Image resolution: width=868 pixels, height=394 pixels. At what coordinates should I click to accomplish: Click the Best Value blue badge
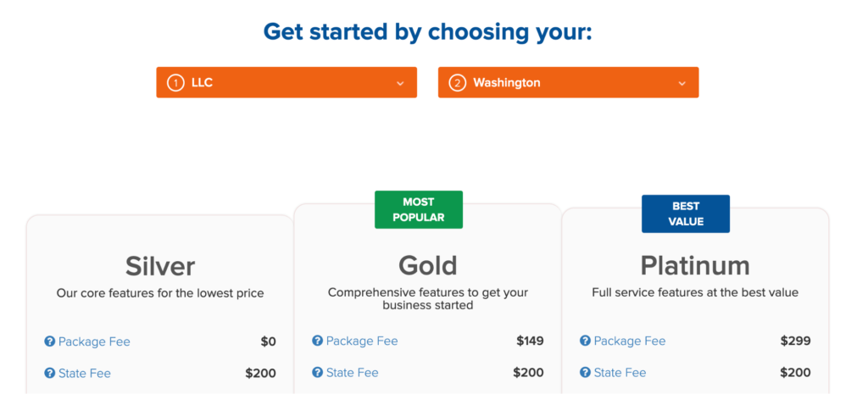pyautogui.click(x=685, y=214)
